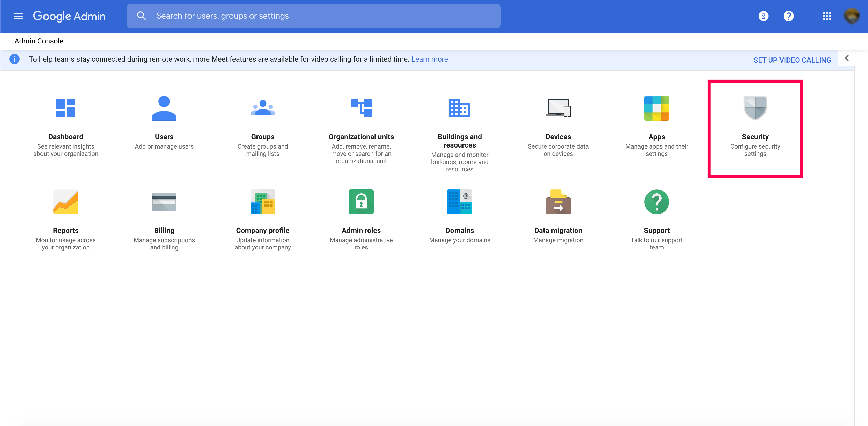Open the Dashboard tile icon
The image size is (868, 426).
coord(65,108)
